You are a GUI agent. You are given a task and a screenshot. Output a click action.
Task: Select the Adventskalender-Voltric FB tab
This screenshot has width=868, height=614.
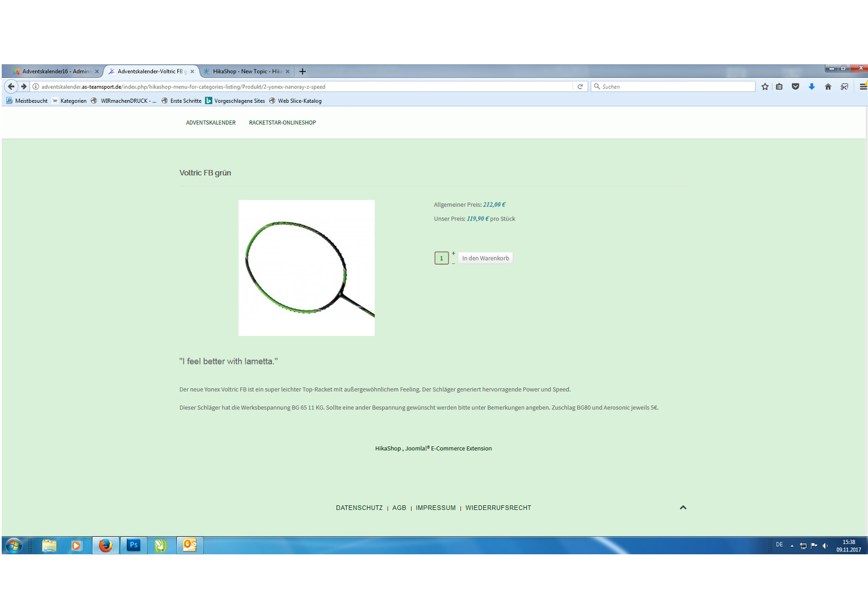tap(151, 71)
